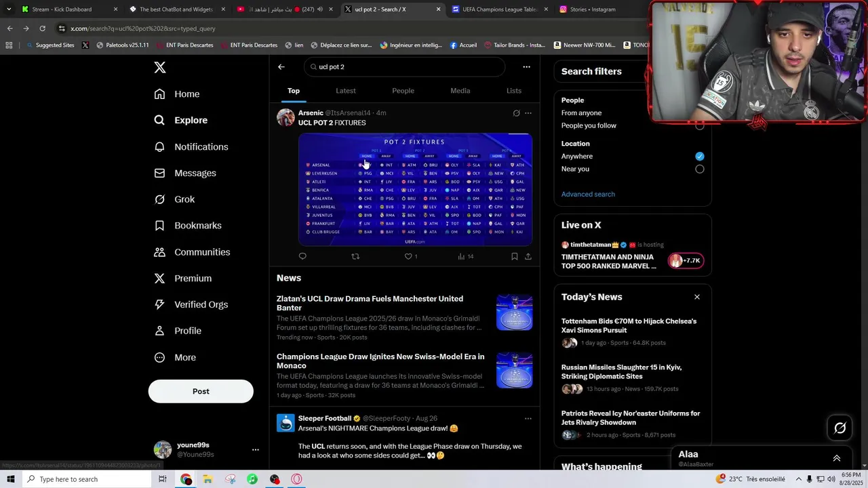Click the X logo in sidebar
Image resolution: width=868 pixels, height=488 pixels.
click(160, 67)
